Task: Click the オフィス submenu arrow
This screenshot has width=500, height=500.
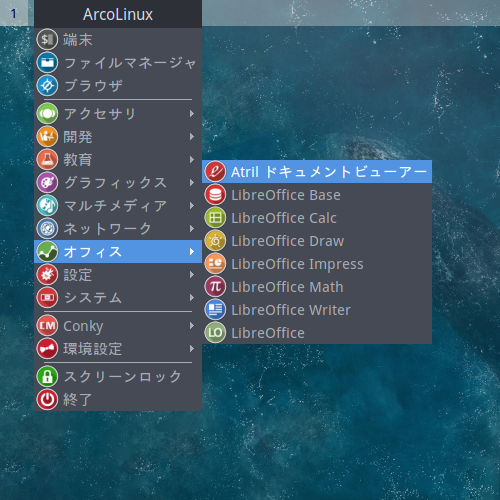Action: tap(192, 252)
